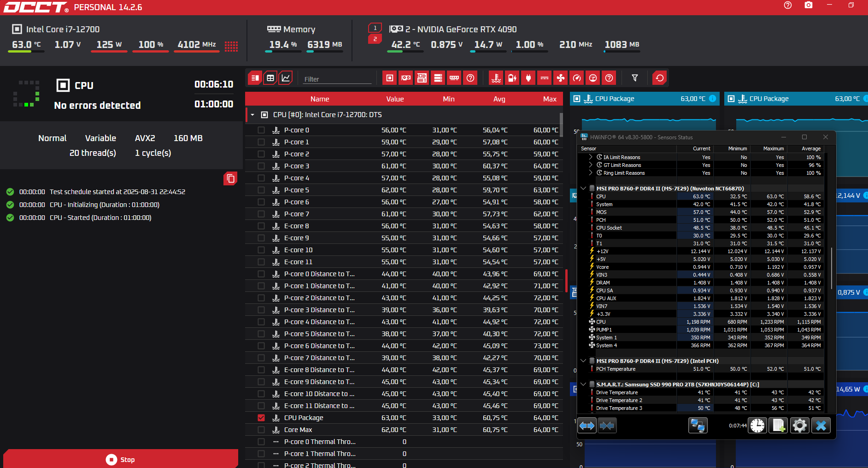Toggle the fan sensor type filter
This screenshot has width=868, height=468.
(x=561, y=78)
